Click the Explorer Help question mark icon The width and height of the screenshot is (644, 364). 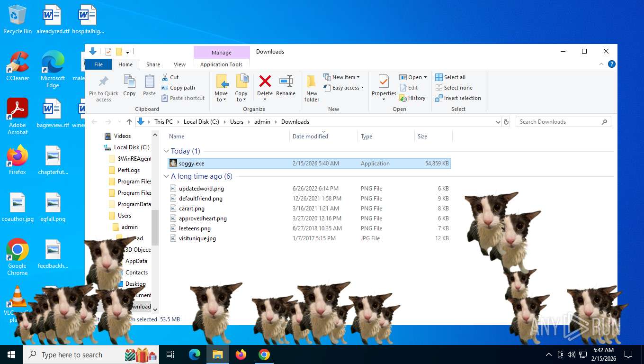point(612,64)
